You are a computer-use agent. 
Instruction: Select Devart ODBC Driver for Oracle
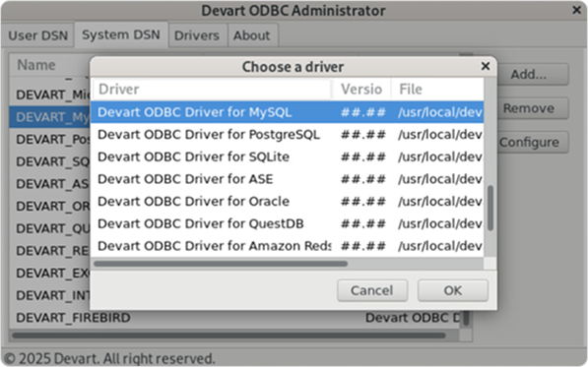(288, 201)
